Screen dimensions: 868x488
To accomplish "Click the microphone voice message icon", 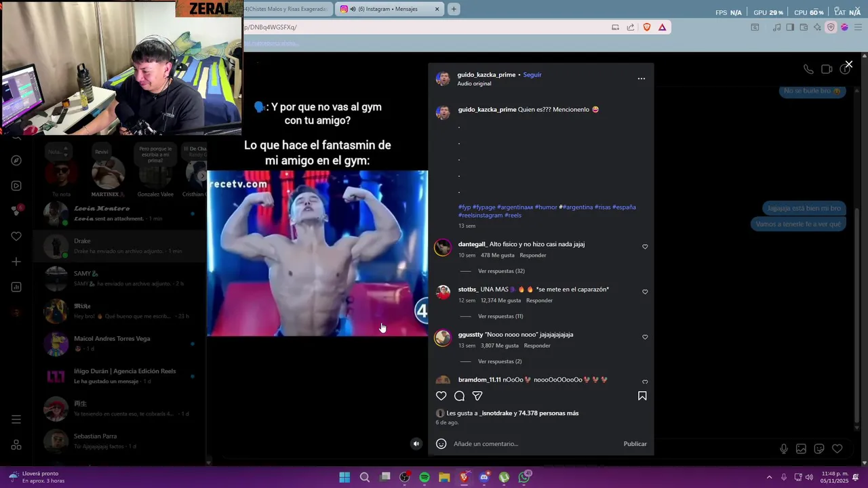I will pos(784,449).
